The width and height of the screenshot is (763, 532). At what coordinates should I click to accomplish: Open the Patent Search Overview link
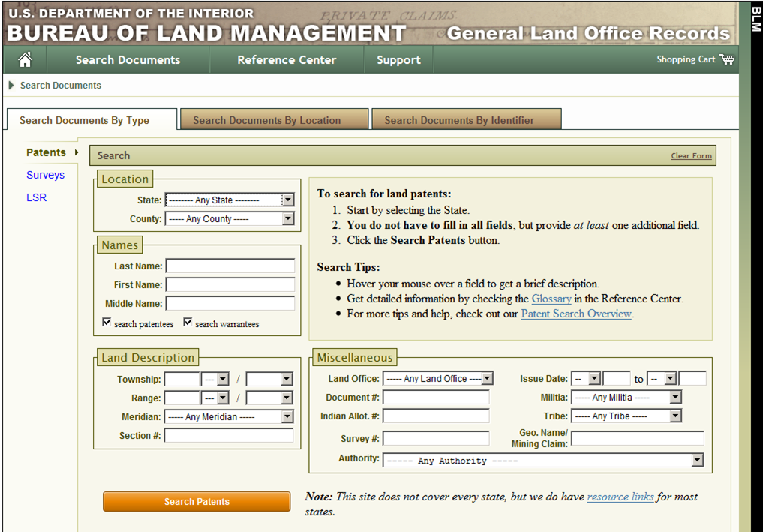point(576,314)
